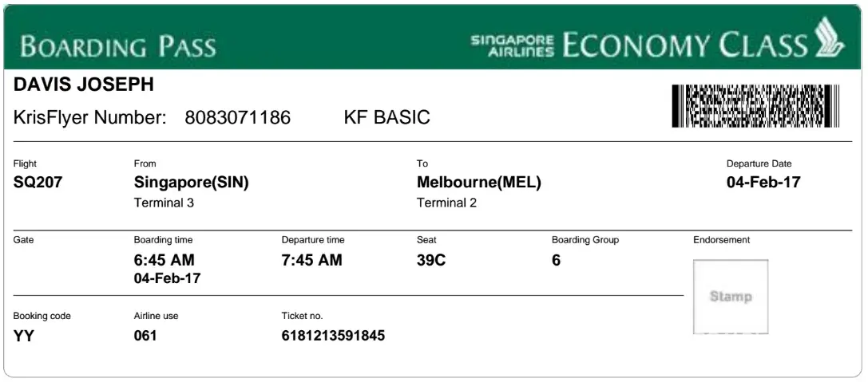Select flight number SQ207
Screen dimensions: 868x382
pyautogui.click(x=38, y=183)
